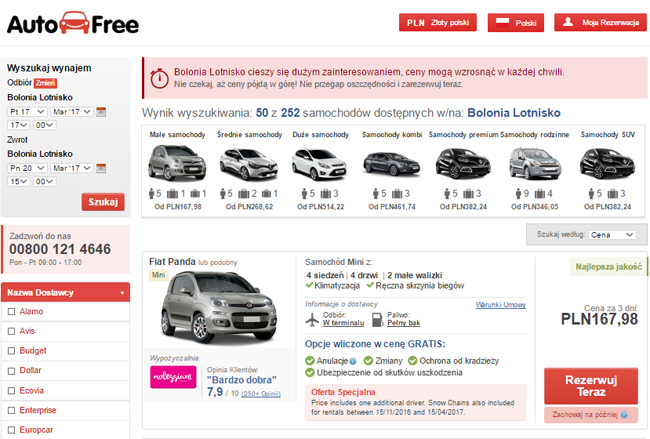Click the Fiat Panda title
This screenshot has width=650, height=439.
(x=172, y=262)
